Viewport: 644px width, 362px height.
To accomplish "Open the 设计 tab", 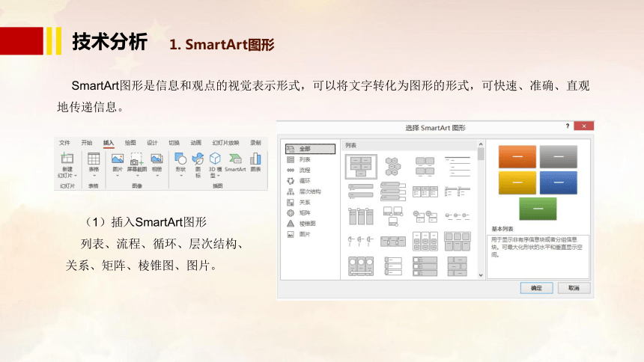I will 152,142.
